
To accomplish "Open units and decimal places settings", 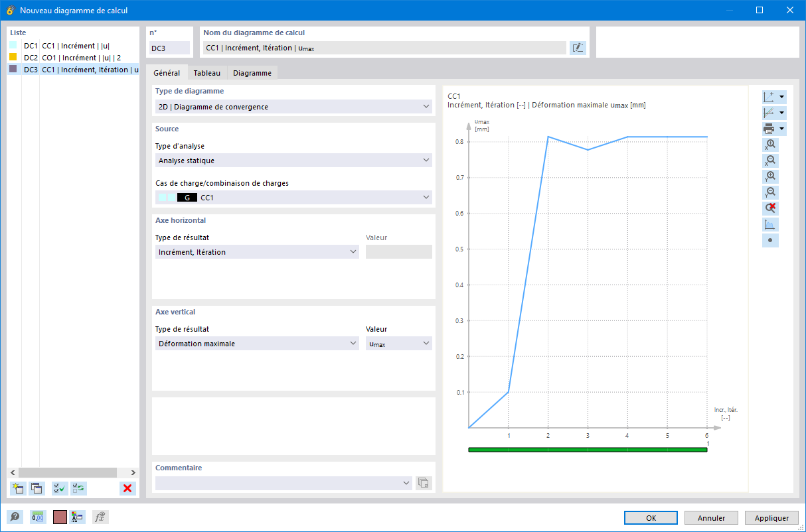I will coord(38,517).
